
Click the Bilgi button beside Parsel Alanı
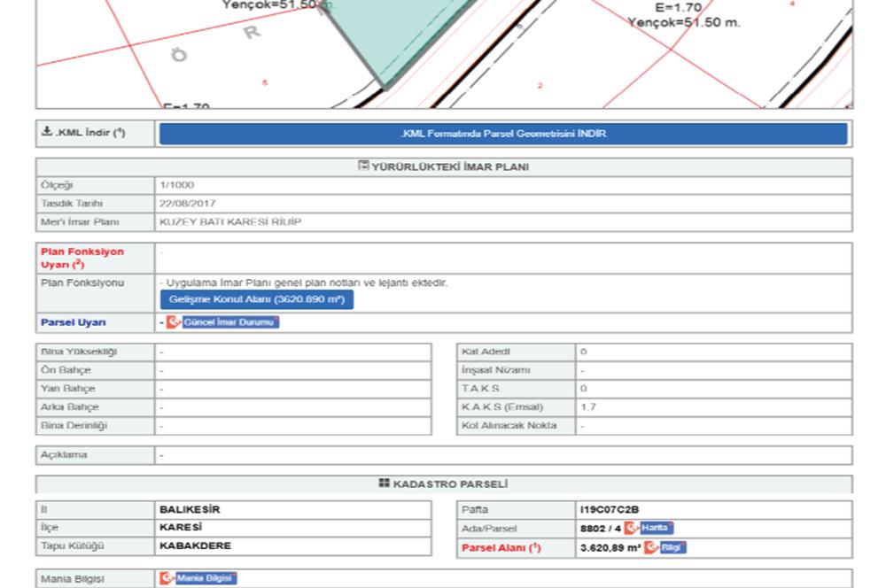pyautogui.click(x=672, y=547)
